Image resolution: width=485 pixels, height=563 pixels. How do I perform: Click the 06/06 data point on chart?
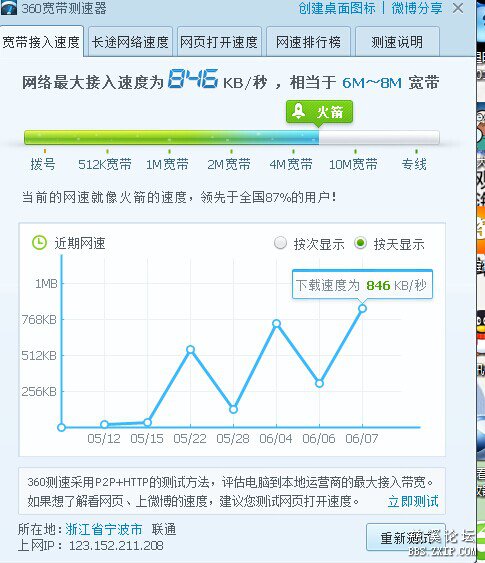(x=320, y=383)
